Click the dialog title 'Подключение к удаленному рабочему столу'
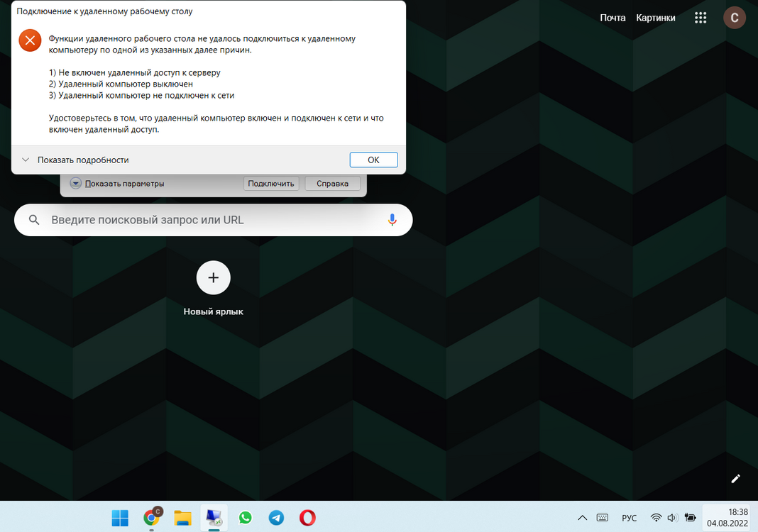Image resolution: width=758 pixels, height=532 pixels. 104,11
